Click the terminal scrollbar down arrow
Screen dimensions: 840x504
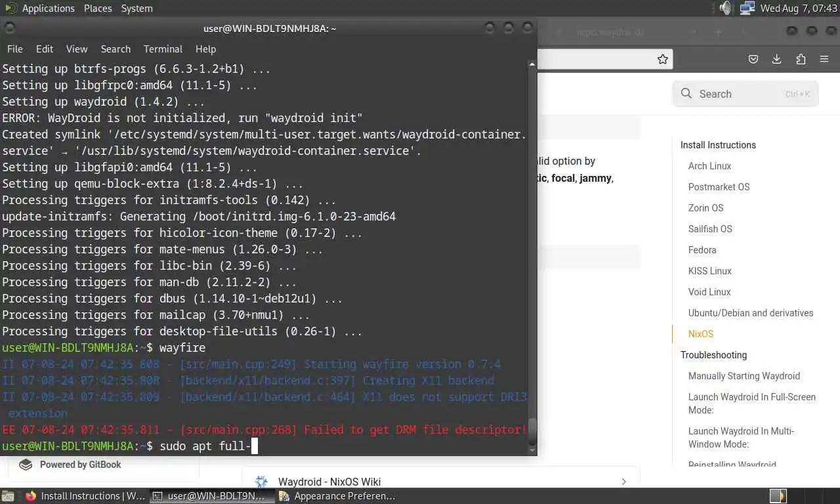pyautogui.click(x=532, y=450)
